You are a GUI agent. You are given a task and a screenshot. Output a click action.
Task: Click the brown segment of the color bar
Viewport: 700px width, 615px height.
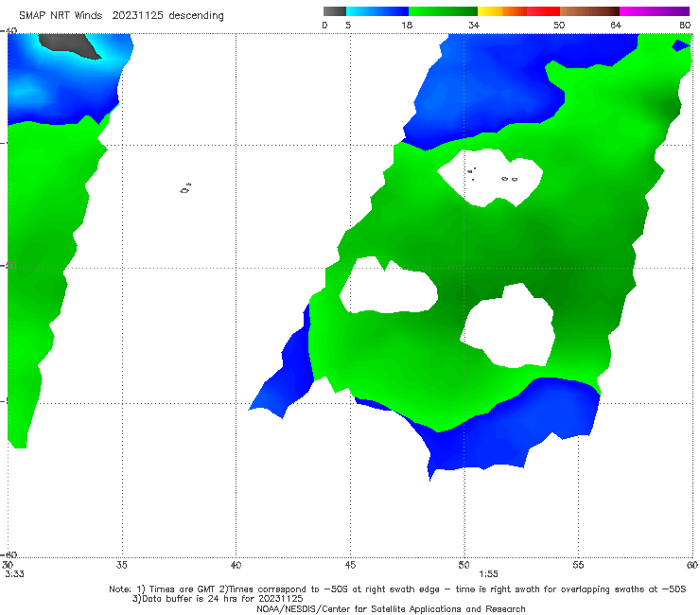[x=589, y=11]
